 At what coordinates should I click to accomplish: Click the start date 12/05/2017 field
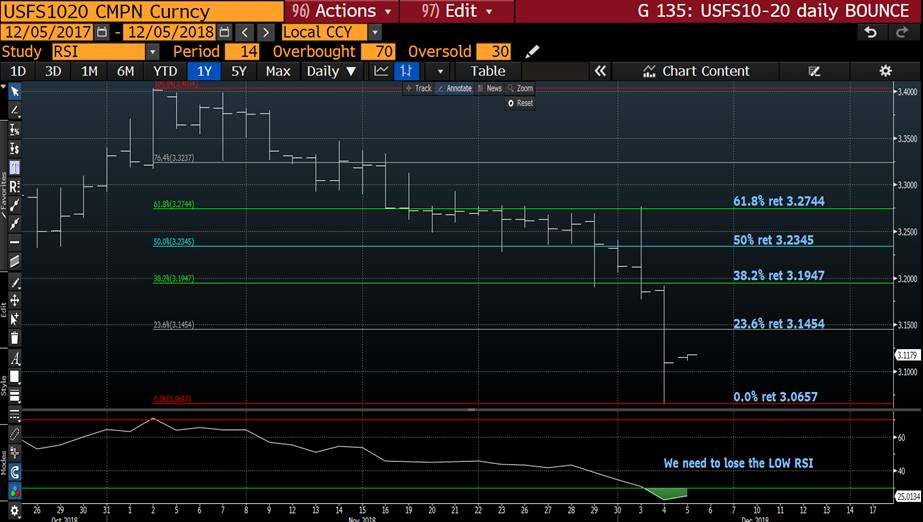[x=47, y=32]
